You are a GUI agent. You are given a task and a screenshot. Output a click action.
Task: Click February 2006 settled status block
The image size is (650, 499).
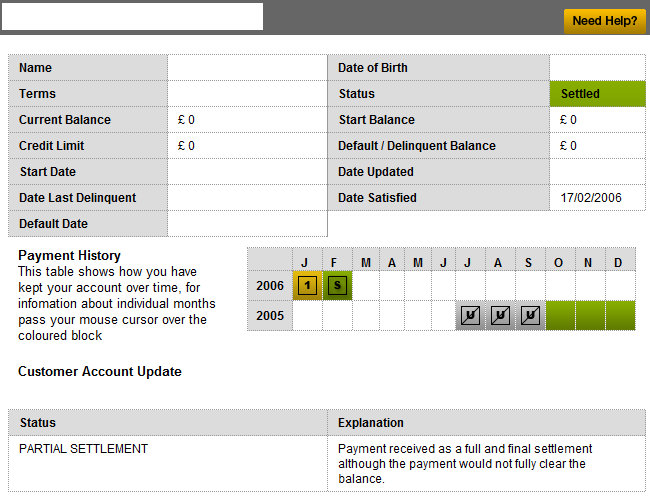click(338, 286)
